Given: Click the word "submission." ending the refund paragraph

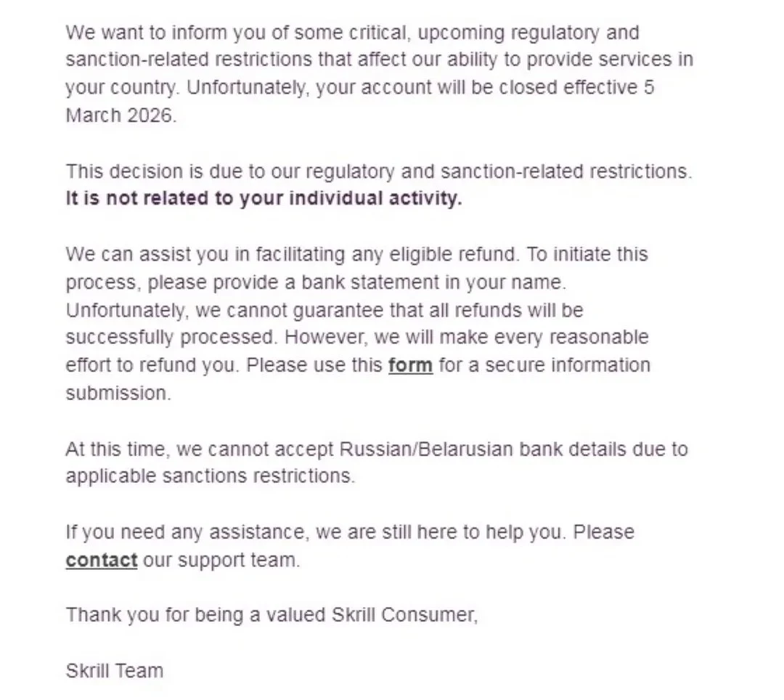Looking at the screenshot, I should [118, 393].
